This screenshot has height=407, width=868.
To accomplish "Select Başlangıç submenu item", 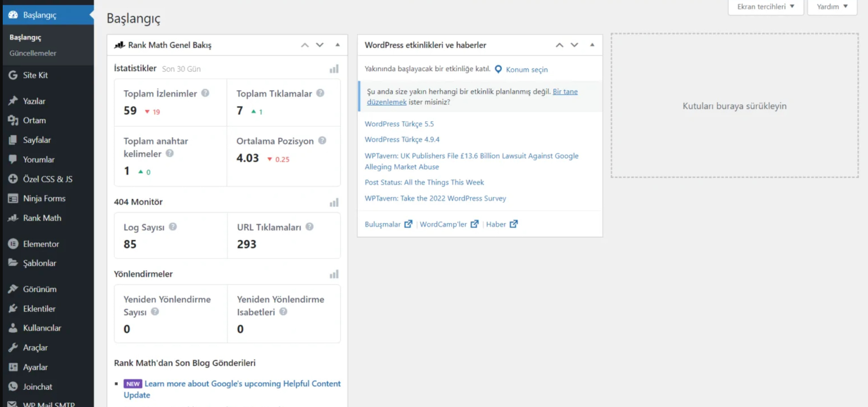I will [25, 37].
